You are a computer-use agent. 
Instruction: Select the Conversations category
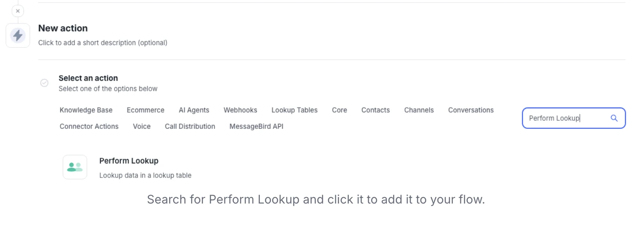[471, 110]
